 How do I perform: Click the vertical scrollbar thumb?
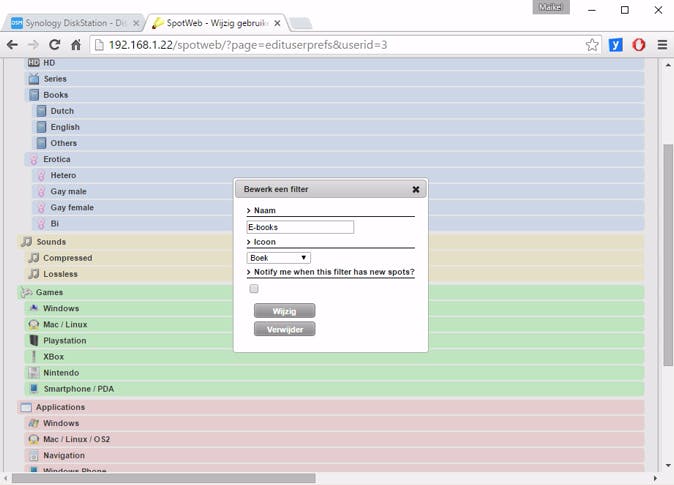tap(668, 255)
